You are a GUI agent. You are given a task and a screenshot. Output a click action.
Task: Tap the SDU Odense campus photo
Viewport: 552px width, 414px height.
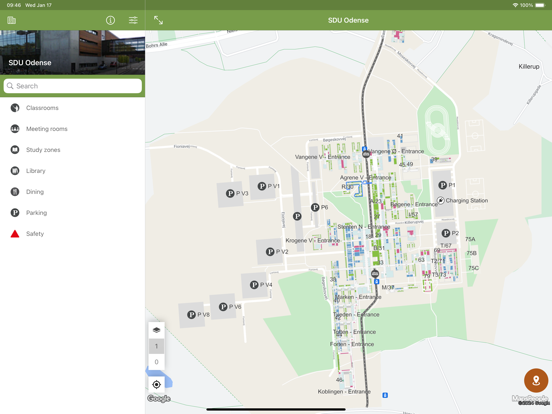(73, 52)
